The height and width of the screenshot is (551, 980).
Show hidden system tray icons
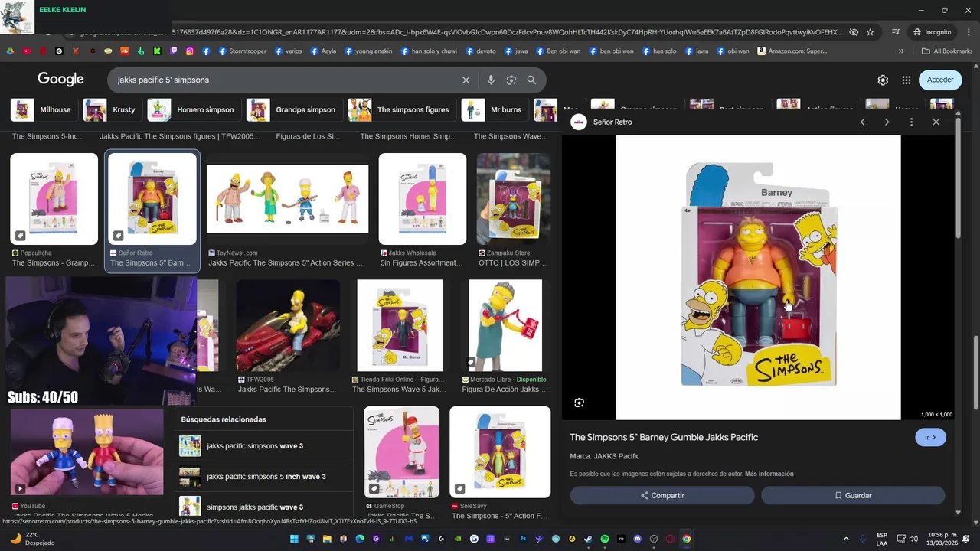pyautogui.click(x=846, y=539)
